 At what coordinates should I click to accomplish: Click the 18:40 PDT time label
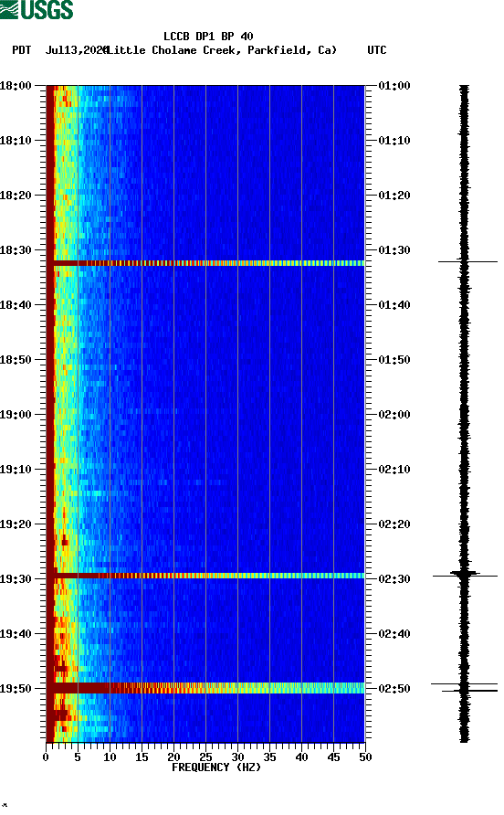coord(16,304)
